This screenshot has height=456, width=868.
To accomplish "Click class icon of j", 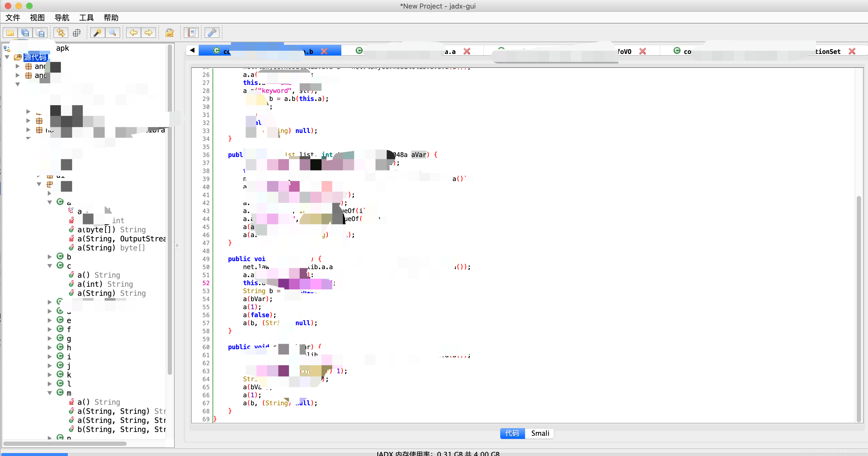I will pos(60,365).
